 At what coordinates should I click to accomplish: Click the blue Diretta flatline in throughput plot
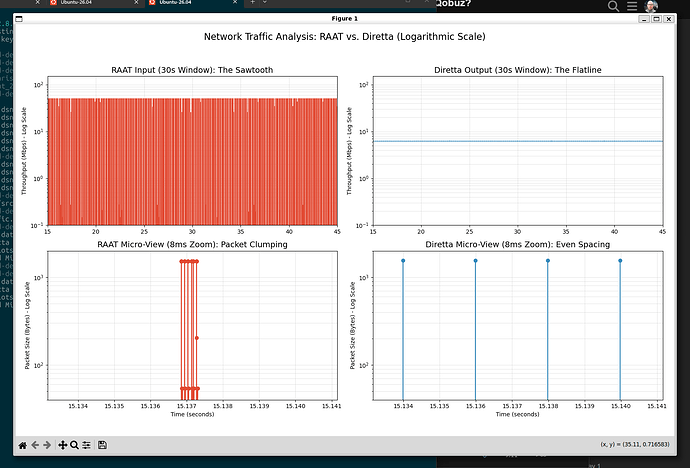coord(518,141)
